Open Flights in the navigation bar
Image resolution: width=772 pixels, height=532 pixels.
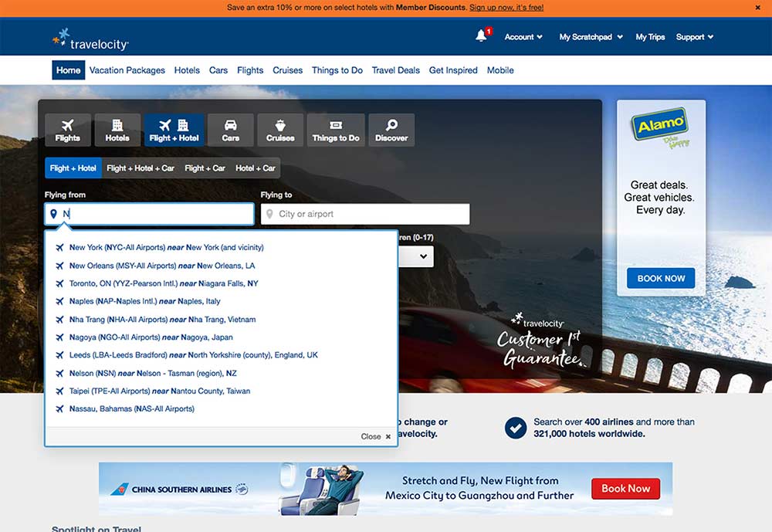click(x=250, y=70)
